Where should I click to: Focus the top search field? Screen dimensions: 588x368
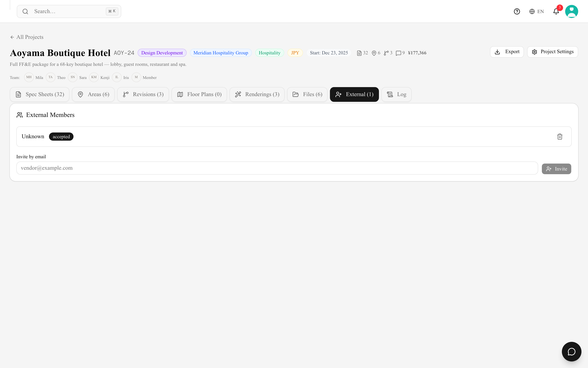click(x=69, y=11)
